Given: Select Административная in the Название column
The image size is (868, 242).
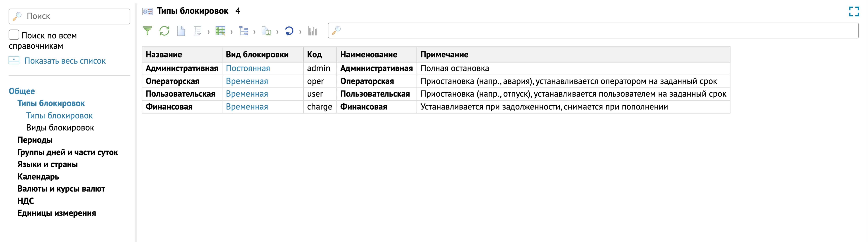Looking at the screenshot, I should pos(182,68).
